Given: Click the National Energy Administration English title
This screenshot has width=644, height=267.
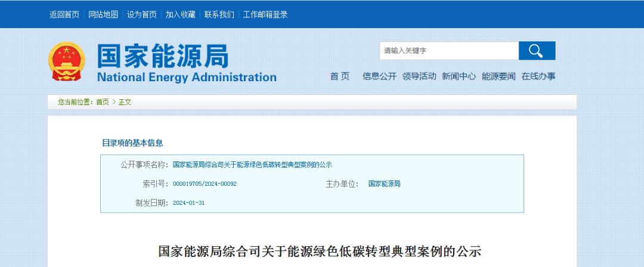Looking at the screenshot, I should [187, 77].
